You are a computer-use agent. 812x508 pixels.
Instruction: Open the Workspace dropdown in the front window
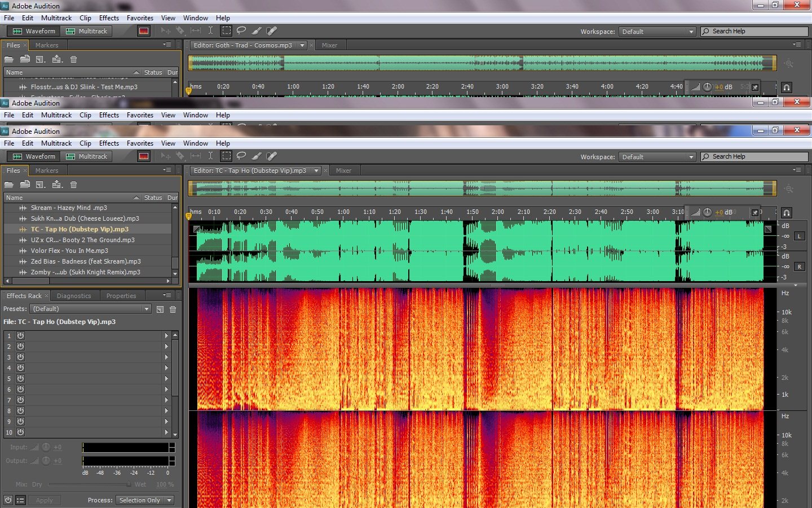[657, 157]
